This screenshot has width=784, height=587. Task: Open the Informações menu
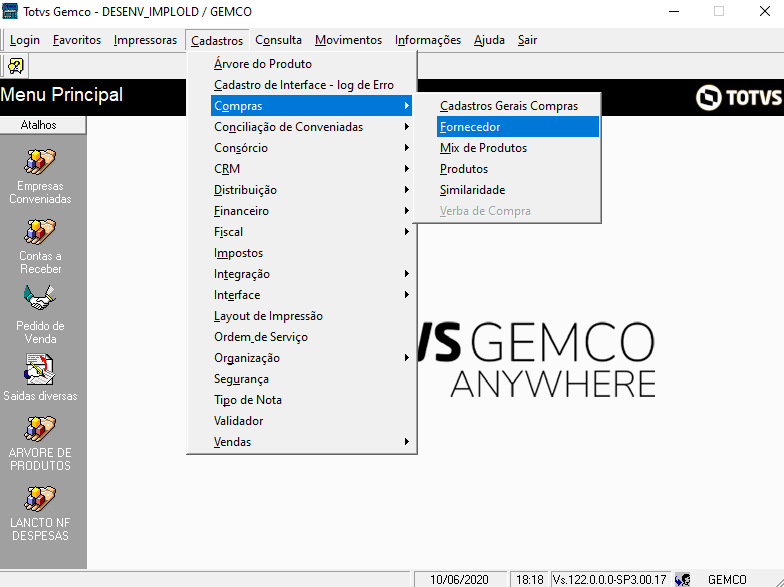coord(428,40)
